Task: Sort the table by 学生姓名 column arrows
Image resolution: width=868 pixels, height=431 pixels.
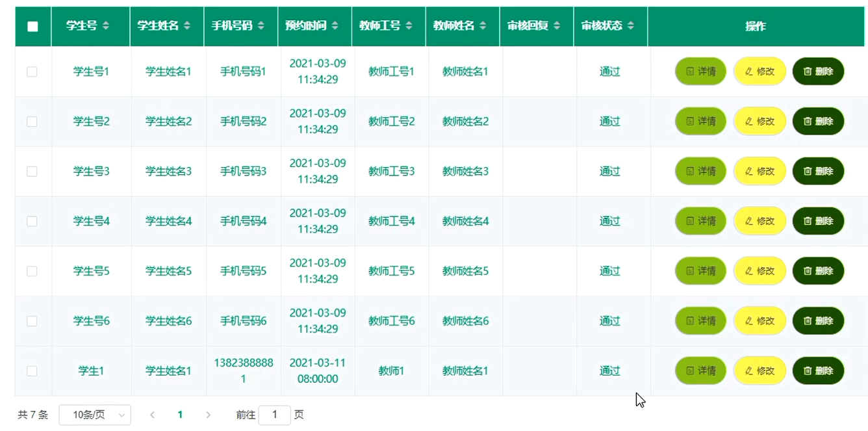Action: point(187,26)
